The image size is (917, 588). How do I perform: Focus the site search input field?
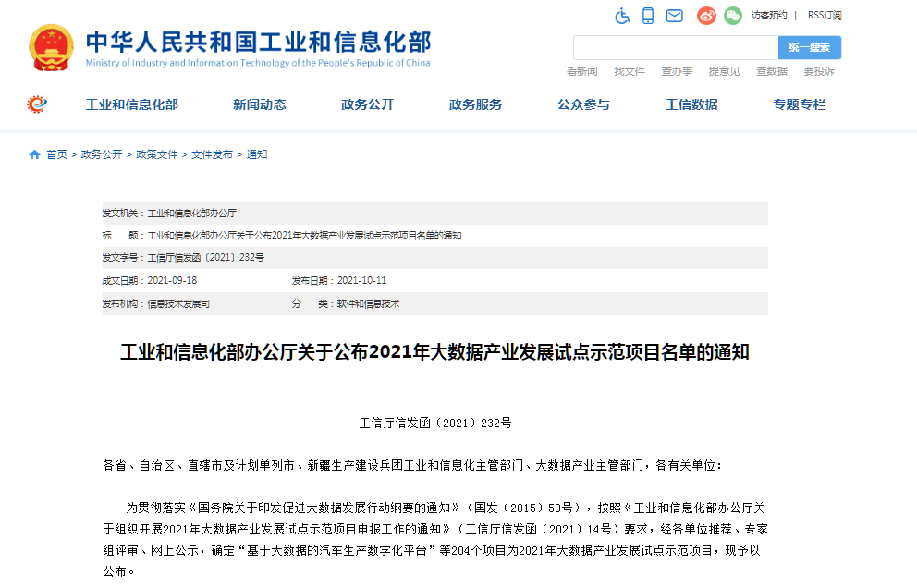tap(675, 47)
